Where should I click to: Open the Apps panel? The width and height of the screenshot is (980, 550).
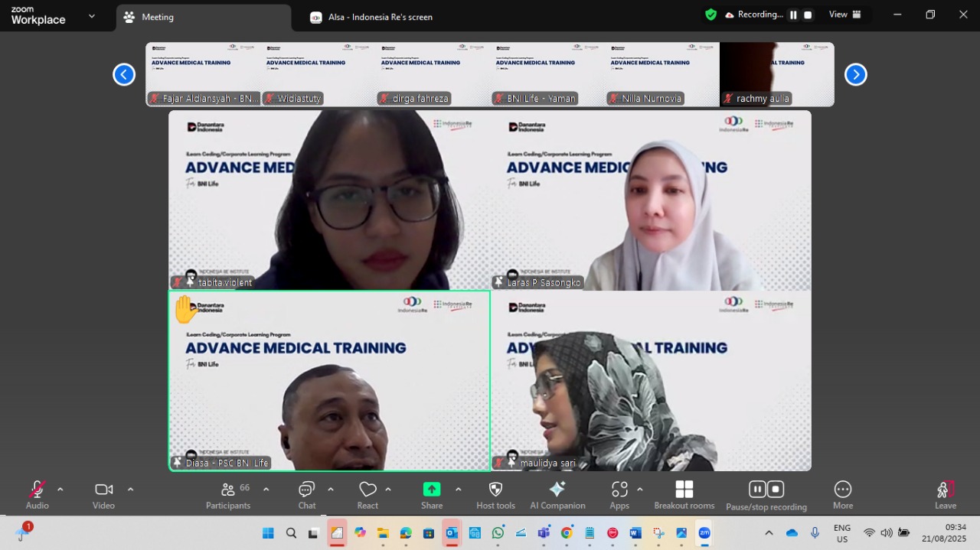619,495
